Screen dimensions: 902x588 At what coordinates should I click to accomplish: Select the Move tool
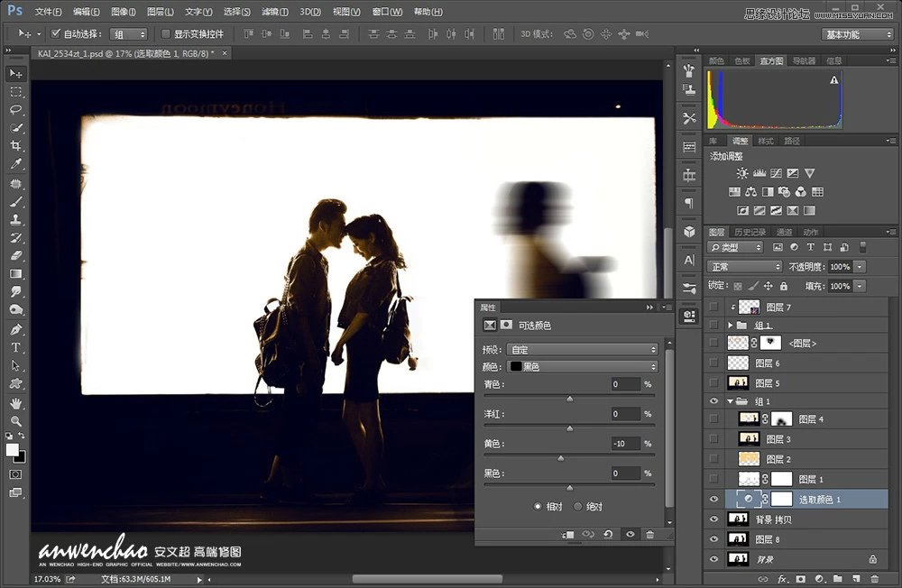(16, 74)
